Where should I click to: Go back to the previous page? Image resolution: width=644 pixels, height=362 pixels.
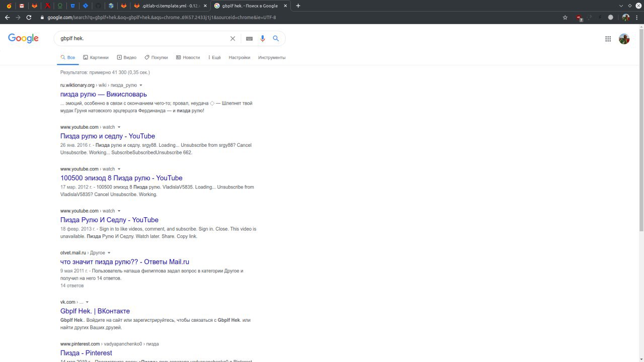(x=7, y=17)
